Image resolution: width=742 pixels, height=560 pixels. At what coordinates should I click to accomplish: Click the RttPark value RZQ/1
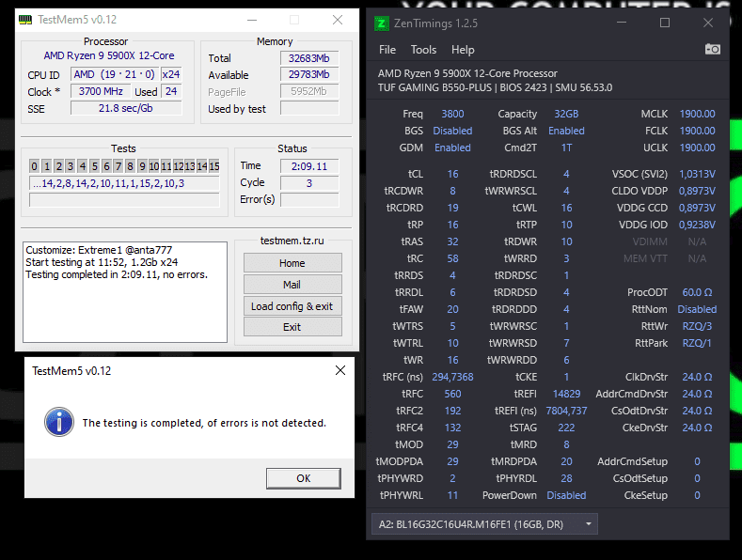[697, 343]
